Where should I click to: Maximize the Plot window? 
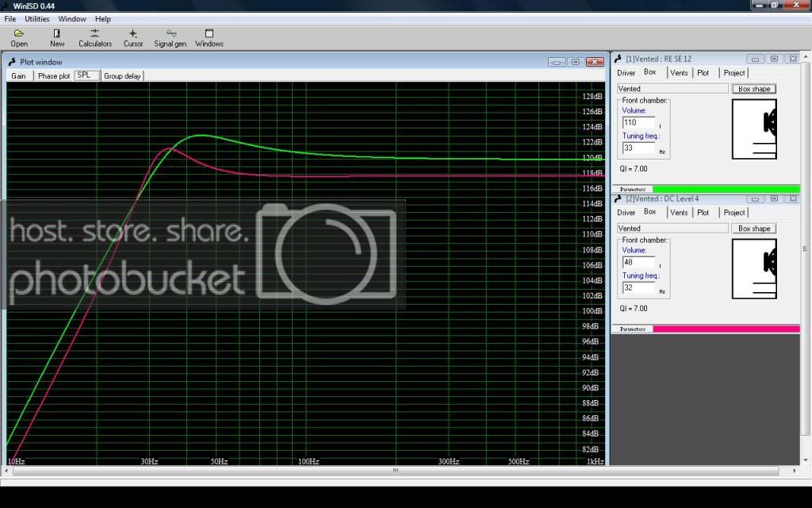click(576, 62)
